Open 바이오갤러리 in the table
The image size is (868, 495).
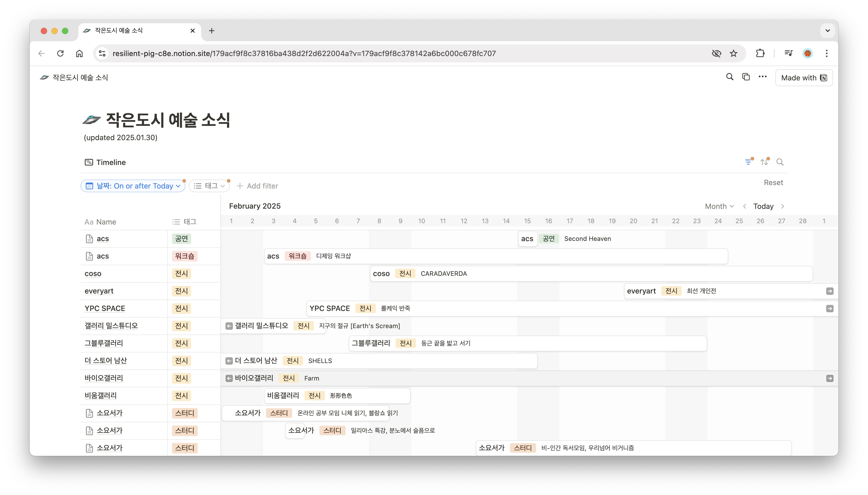104,378
